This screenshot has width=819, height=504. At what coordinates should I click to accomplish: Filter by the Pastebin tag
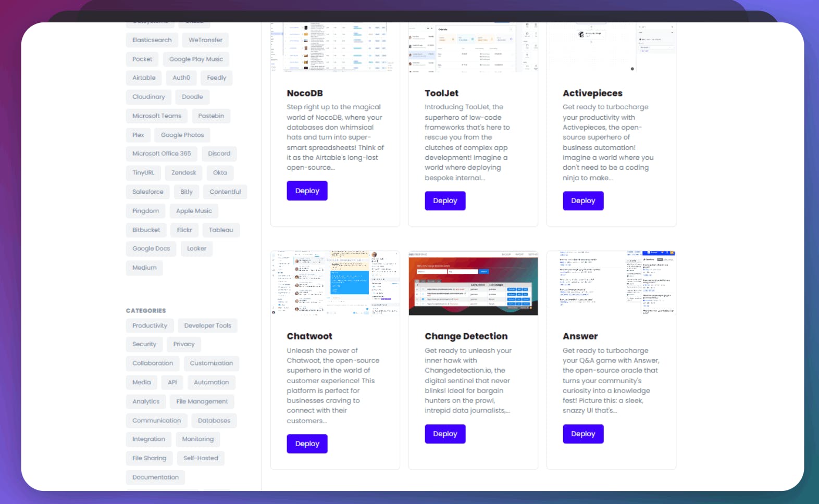coord(211,116)
